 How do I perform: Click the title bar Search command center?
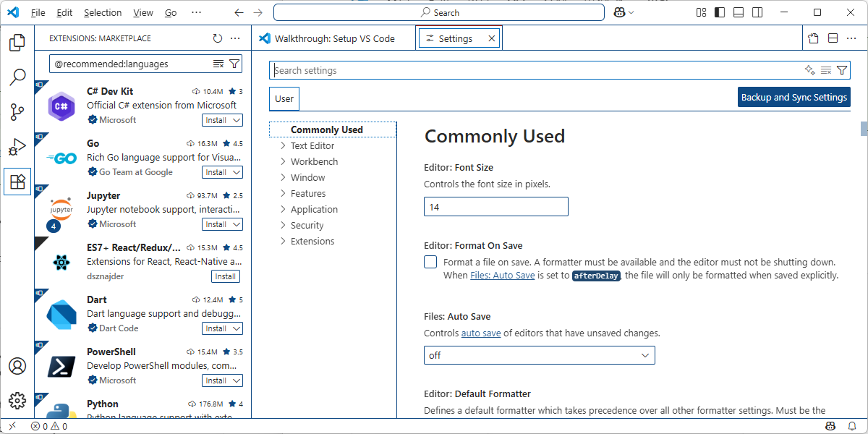click(x=440, y=12)
